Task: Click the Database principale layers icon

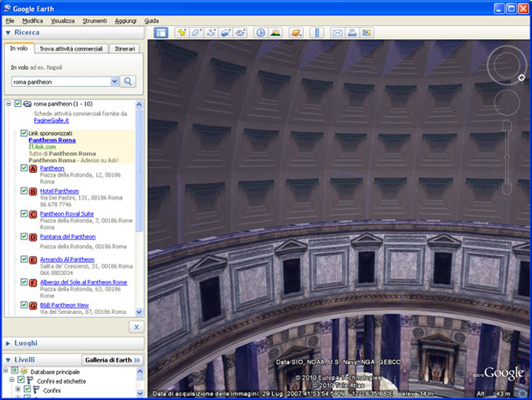Action: tap(24, 371)
